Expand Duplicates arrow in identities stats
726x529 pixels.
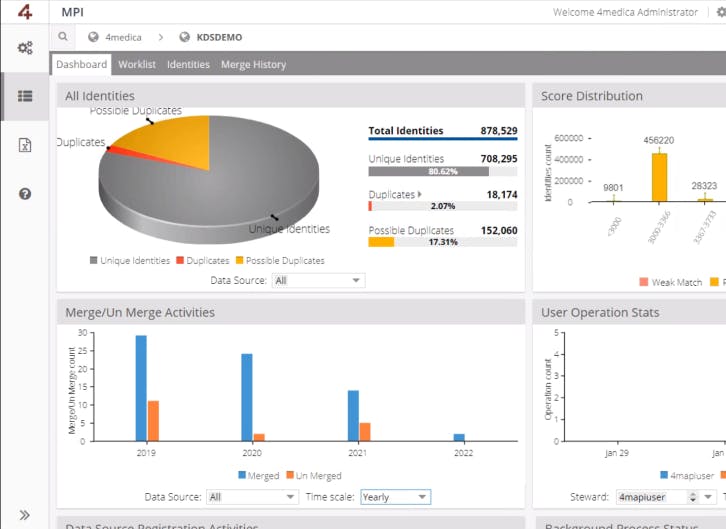pos(420,194)
